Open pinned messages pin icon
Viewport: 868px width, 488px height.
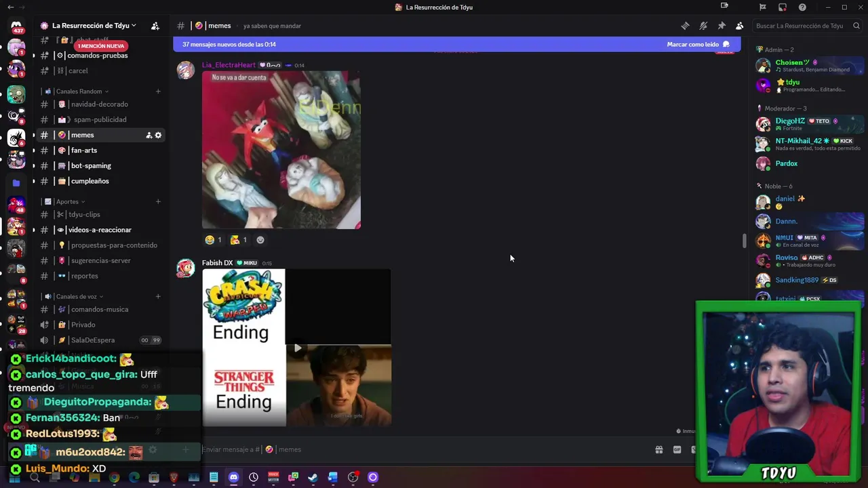tap(722, 26)
